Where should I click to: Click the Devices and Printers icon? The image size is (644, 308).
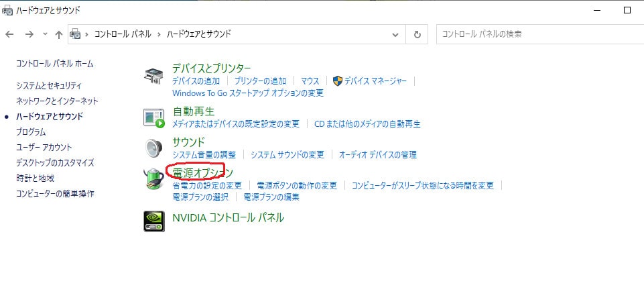(153, 75)
